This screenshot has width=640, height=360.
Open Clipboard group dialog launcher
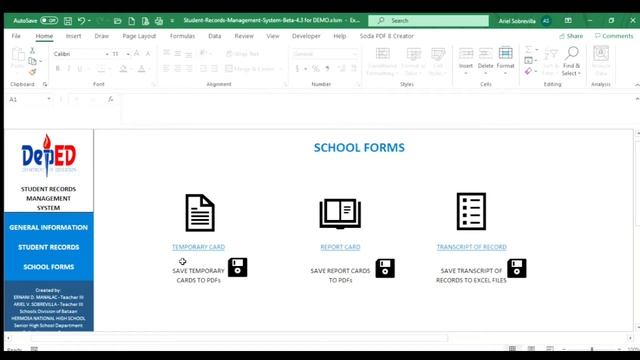(45, 84)
